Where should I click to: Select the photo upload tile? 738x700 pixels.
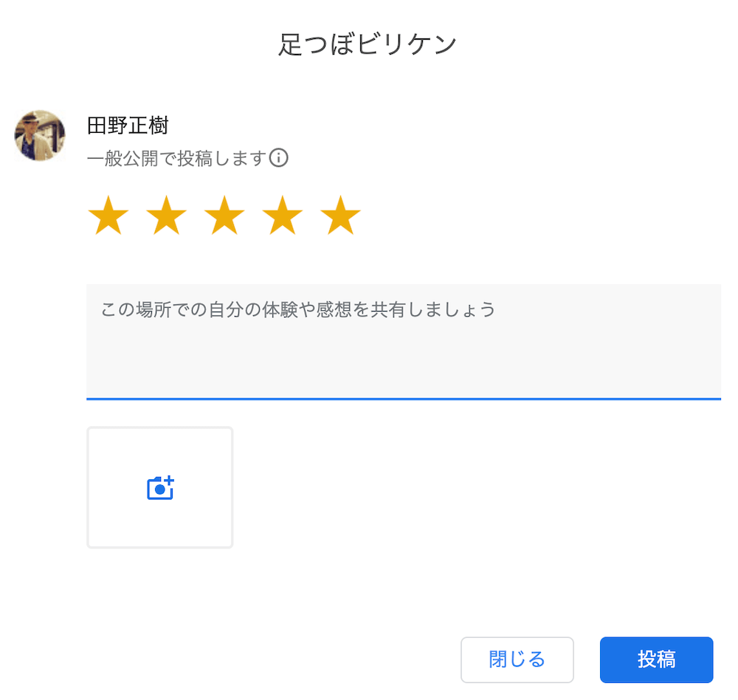pyautogui.click(x=160, y=487)
